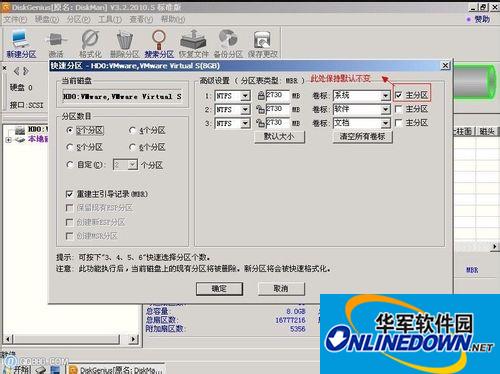
Task: Select the 5个分区 radio option
Action: pyautogui.click(x=70, y=147)
